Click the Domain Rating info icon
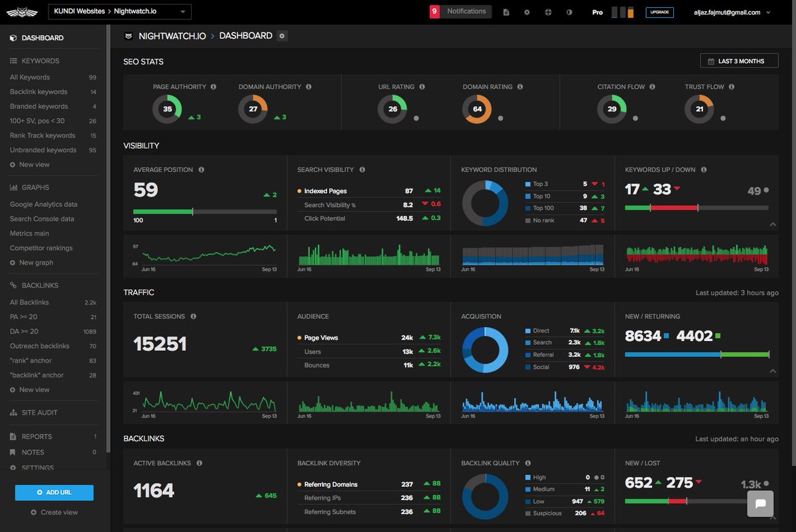 click(x=520, y=87)
